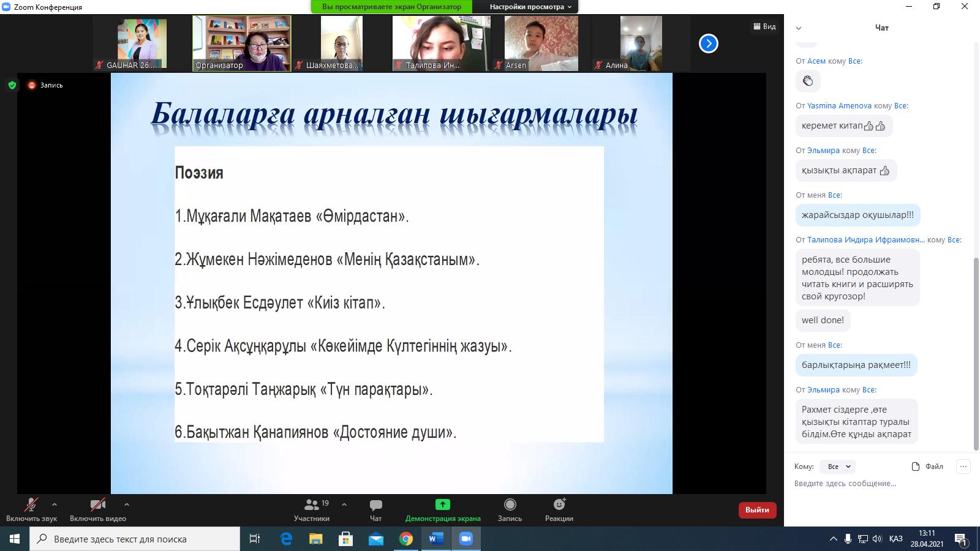Click microphone icon in system tray
980x551 pixels.
coord(848,539)
